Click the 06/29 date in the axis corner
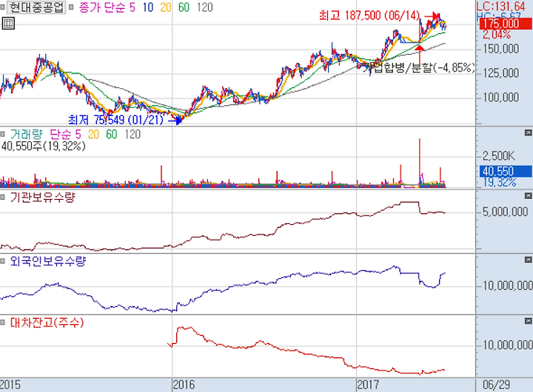Screen dimensions: 533x392 pos(497,385)
